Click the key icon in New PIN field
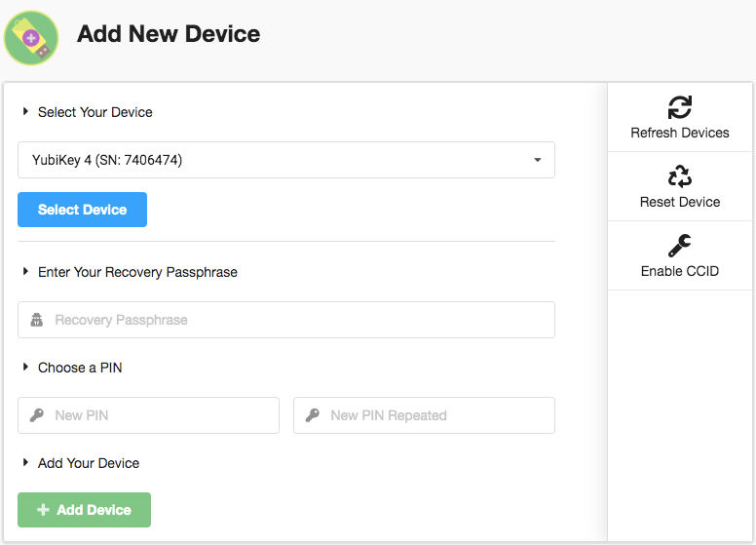756x545 pixels. 37,415
